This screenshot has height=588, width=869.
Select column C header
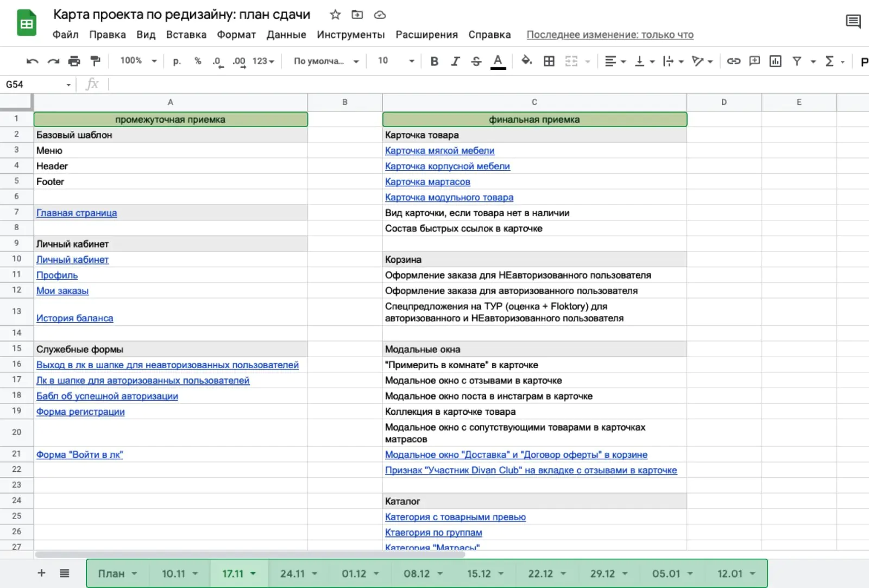coord(534,102)
